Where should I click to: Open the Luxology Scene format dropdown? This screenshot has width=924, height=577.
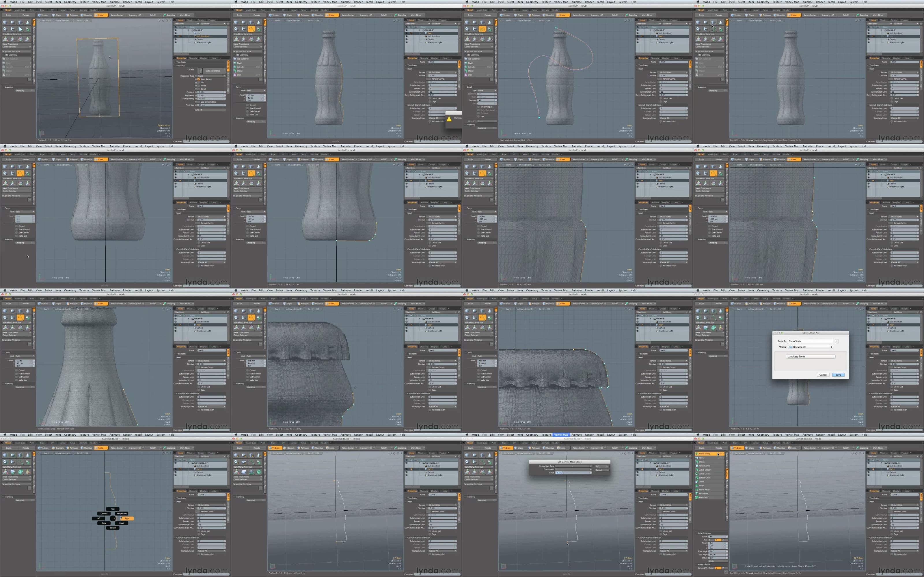pyautogui.click(x=810, y=356)
